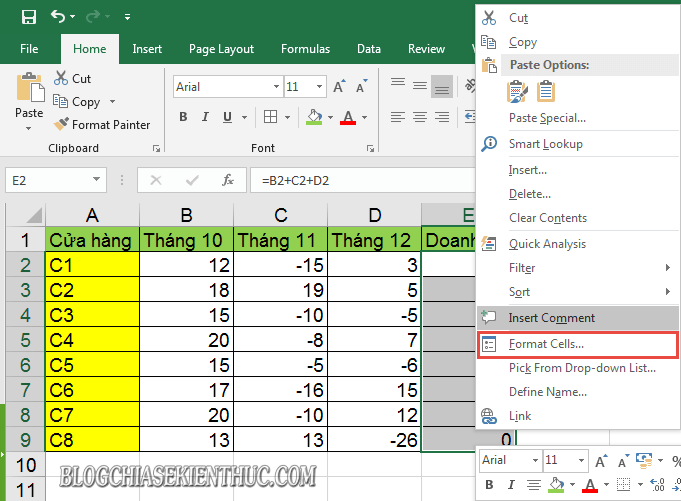This screenshot has width=681, height=501.
Task: Toggle Underline in the ribbon Font group
Action: tap(227, 117)
